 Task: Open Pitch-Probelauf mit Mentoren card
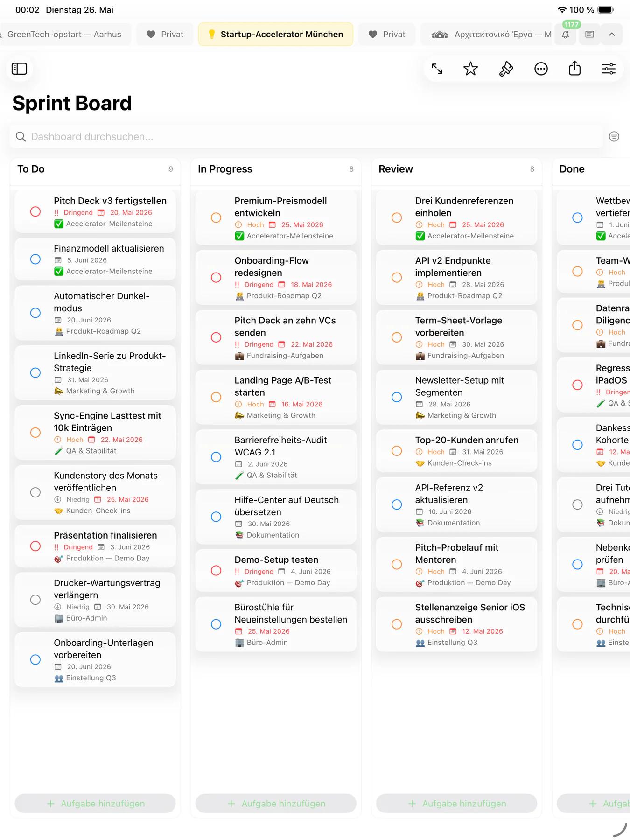(456, 564)
